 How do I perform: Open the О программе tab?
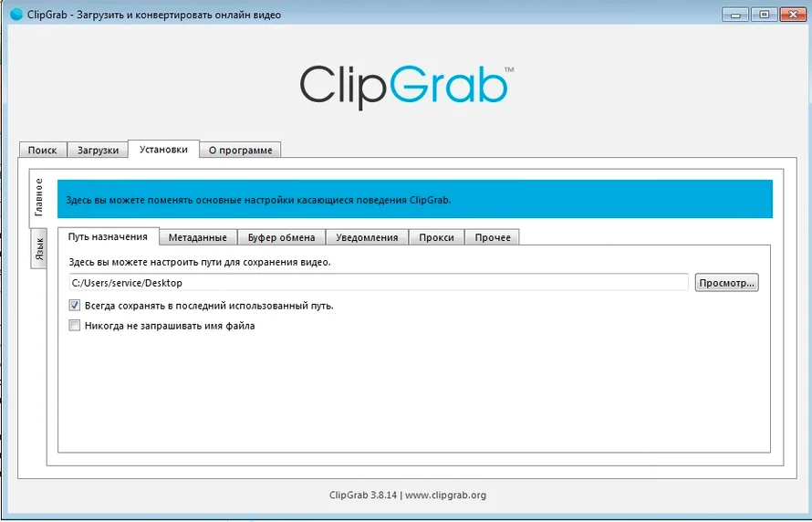pyautogui.click(x=240, y=151)
